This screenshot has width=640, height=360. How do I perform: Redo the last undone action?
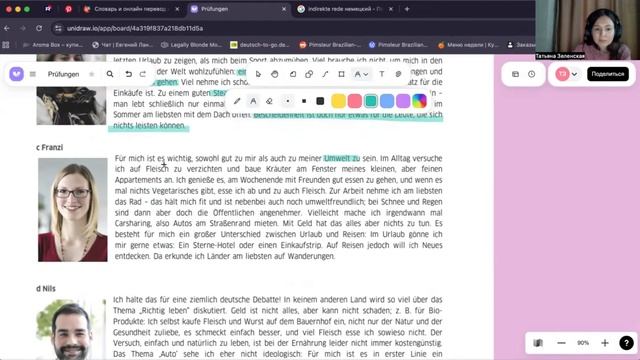(143, 74)
